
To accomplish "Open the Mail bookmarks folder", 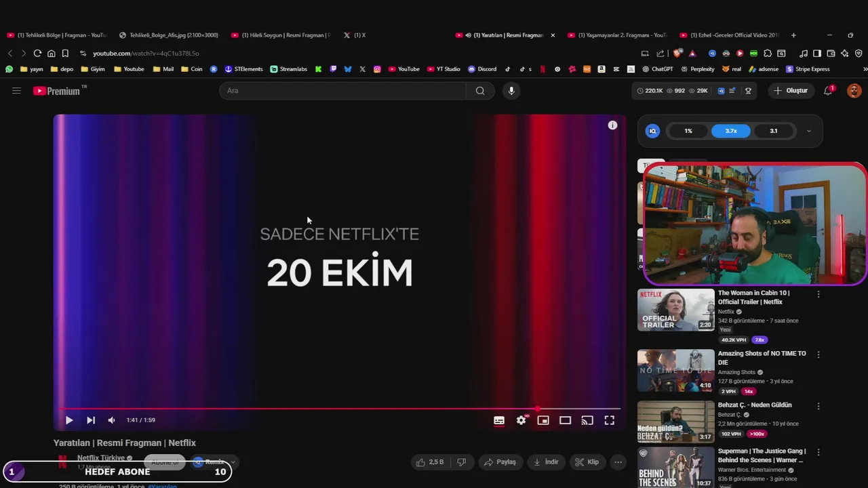I will [163, 69].
